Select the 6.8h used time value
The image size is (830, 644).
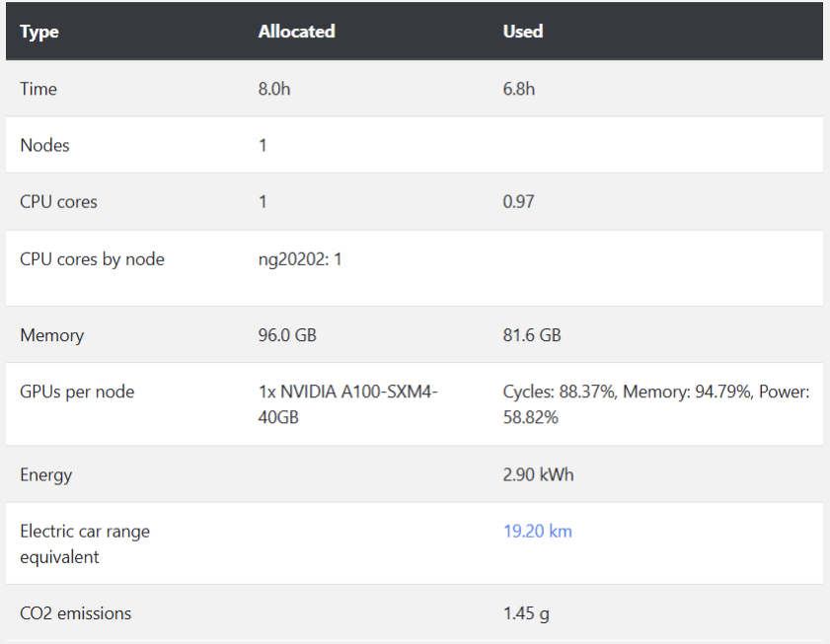pos(519,89)
